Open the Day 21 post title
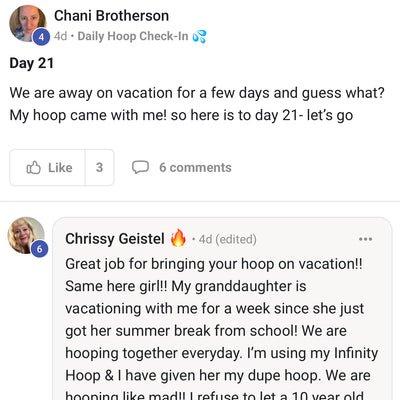 coord(32,63)
